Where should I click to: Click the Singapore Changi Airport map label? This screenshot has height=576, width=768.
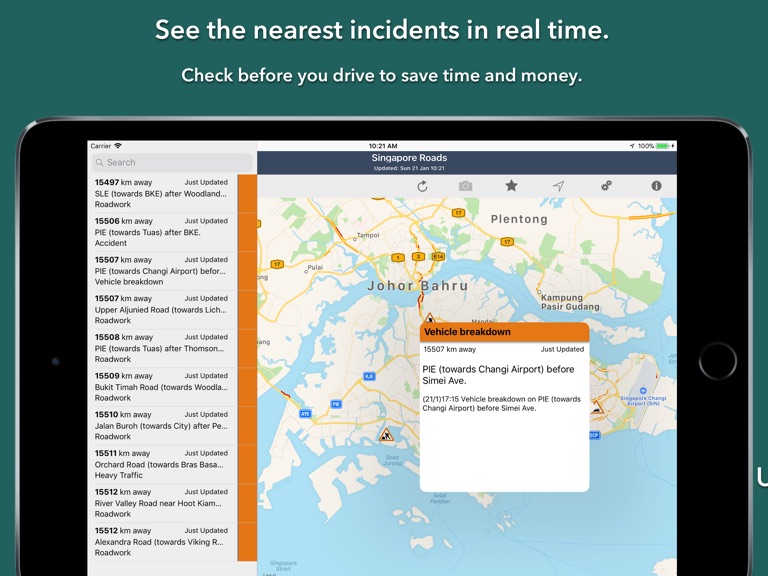643,401
